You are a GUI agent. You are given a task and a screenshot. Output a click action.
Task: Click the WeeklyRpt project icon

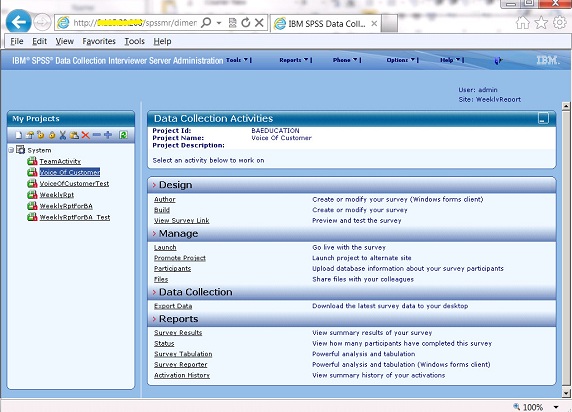[x=32, y=195]
